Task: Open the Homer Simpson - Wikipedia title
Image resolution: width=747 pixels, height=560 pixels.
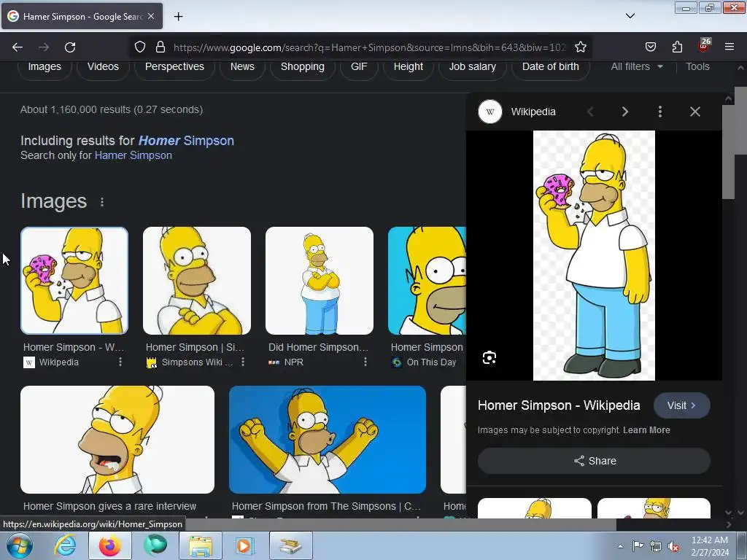Action: (559, 405)
